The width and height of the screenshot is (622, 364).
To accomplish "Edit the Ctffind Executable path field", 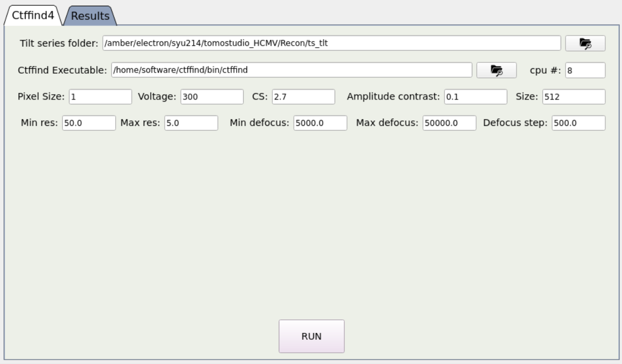I will click(x=292, y=70).
